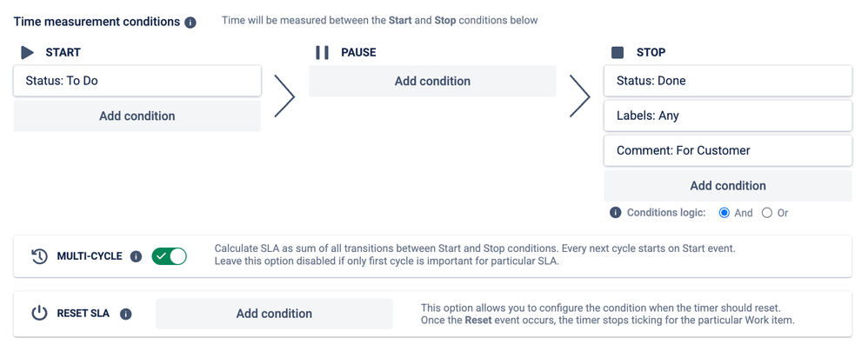
Task: Click the info icon beside MULTI-CYCLE
Action: click(x=137, y=256)
